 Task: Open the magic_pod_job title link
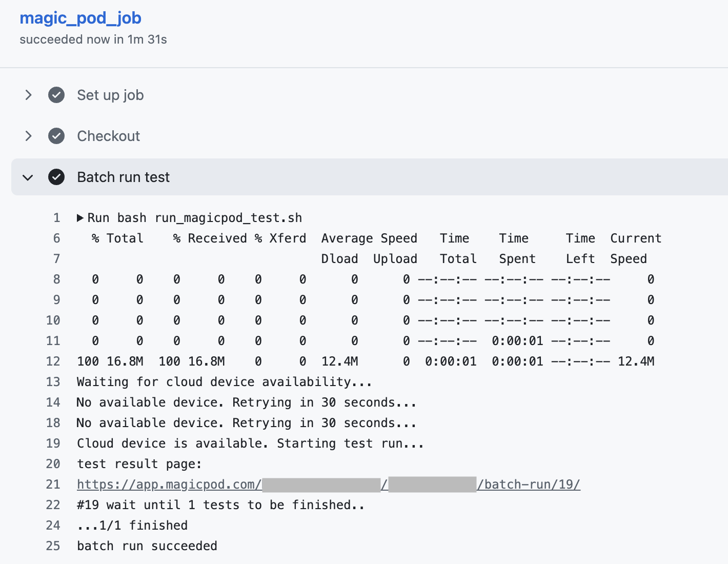click(x=80, y=18)
